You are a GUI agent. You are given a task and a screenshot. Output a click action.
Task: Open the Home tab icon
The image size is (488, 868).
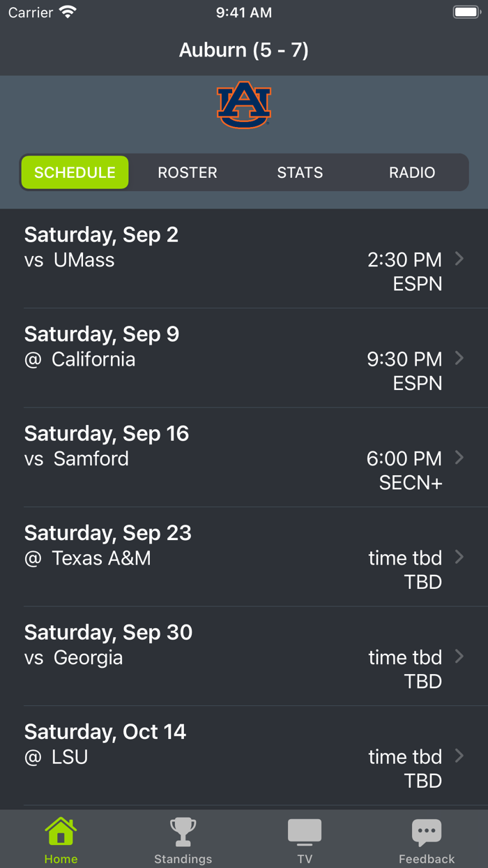click(61, 832)
